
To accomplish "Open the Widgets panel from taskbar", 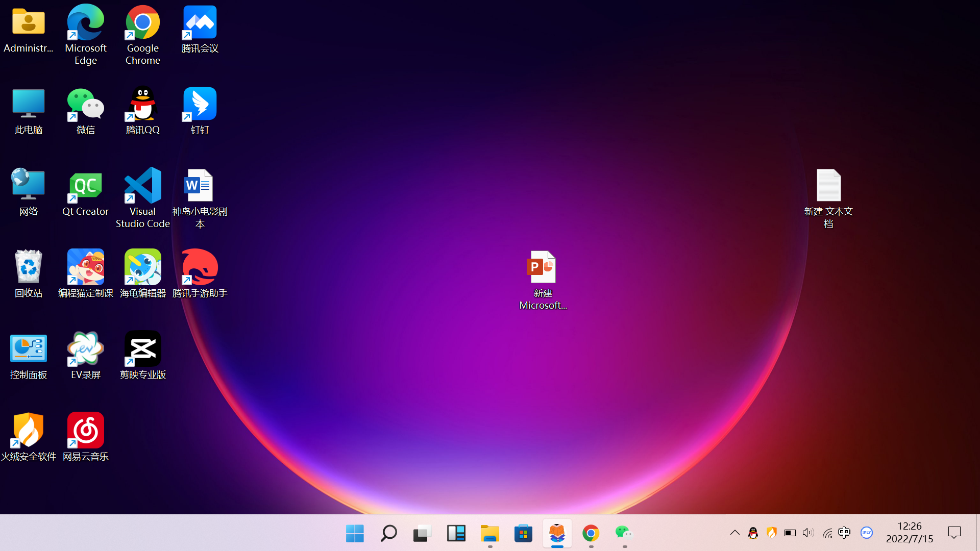I will point(456,534).
